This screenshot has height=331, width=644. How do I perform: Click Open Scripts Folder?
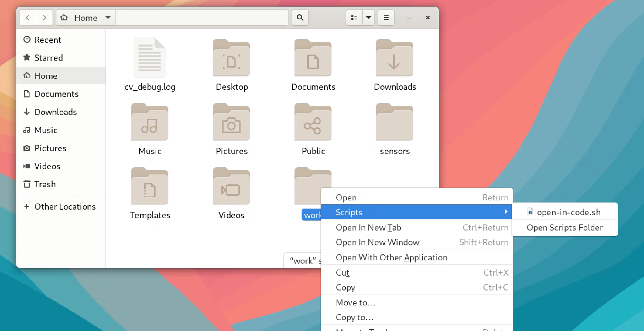click(x=564, y=228)
